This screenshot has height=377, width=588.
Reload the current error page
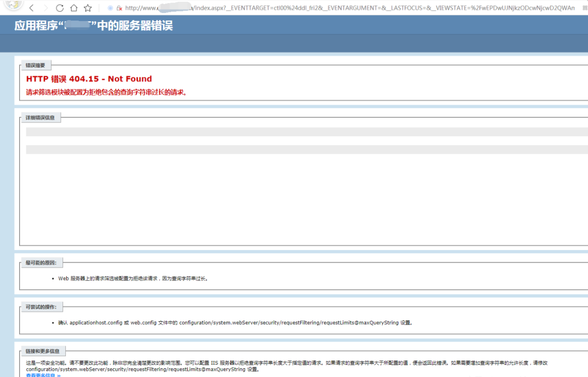59,8
